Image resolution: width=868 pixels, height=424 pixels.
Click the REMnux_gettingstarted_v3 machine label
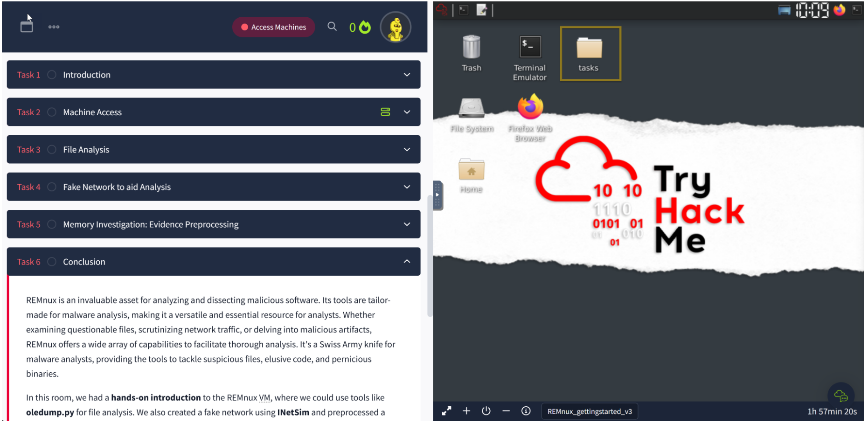pyautogui.click(x=590, y=411)
